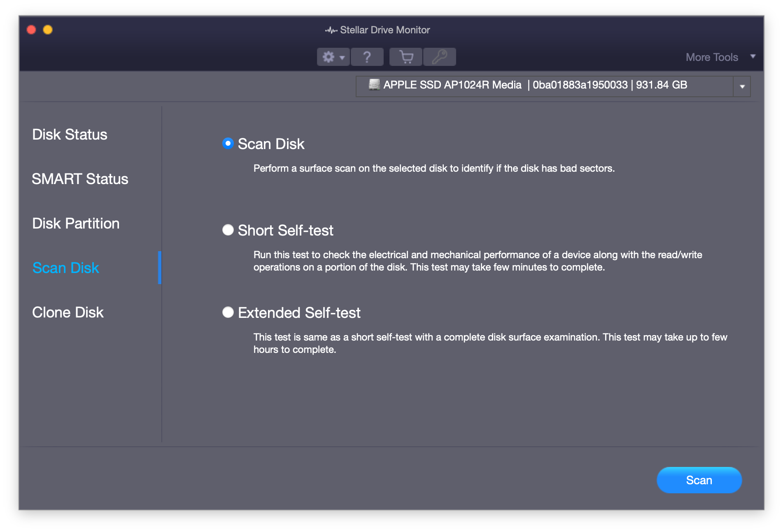Click the Disk Status sidebar entry
This screenshot has height=532, width=783.
pyautogui.click(x=70, y=135)
